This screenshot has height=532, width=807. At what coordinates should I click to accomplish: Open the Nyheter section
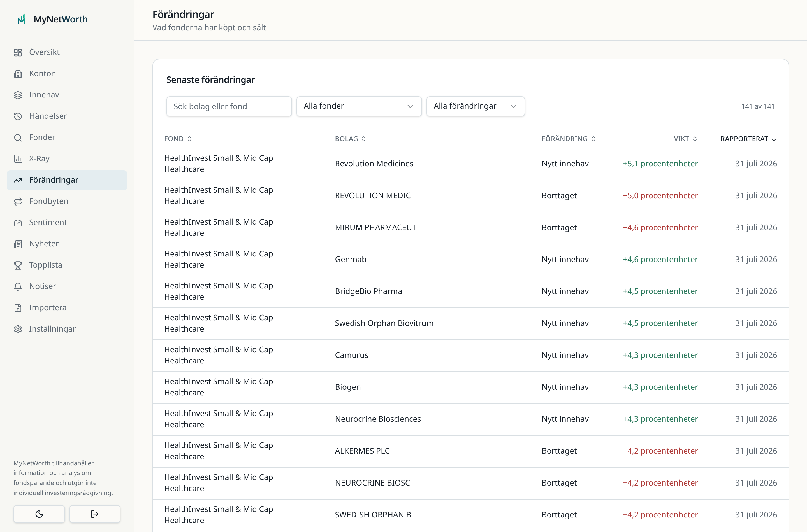[67, 244]
